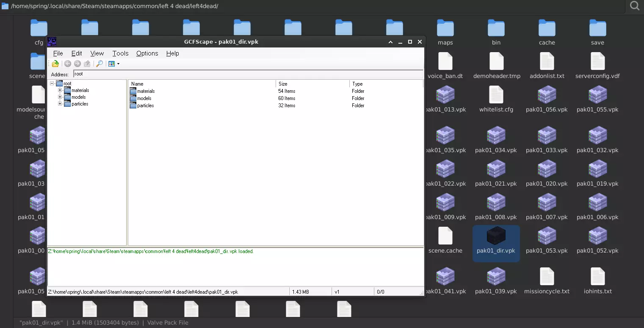Click the 60 Items size cell
The width and height of the screenshot is (644, 328).
(287, 98)
